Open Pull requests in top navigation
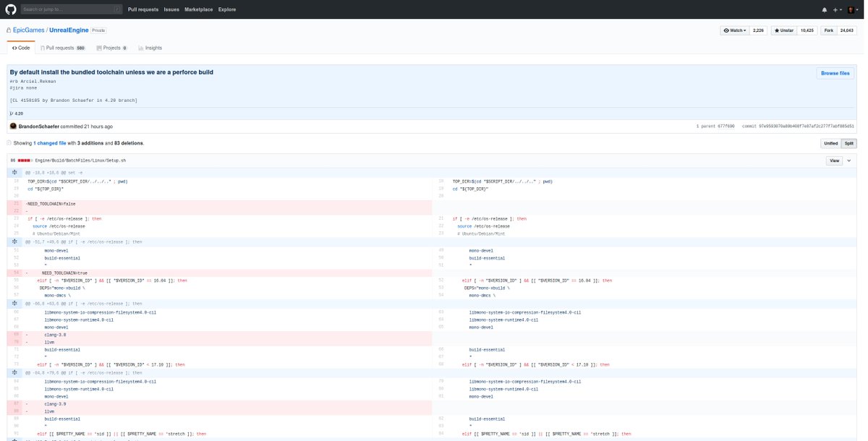This screenshot has width=868, height=441. click(142, 9)
